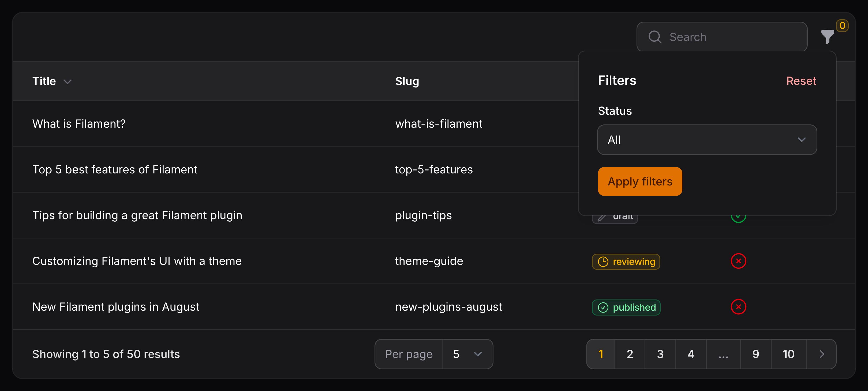
Task: Click Apply filters button
Action: click(640, 181)
